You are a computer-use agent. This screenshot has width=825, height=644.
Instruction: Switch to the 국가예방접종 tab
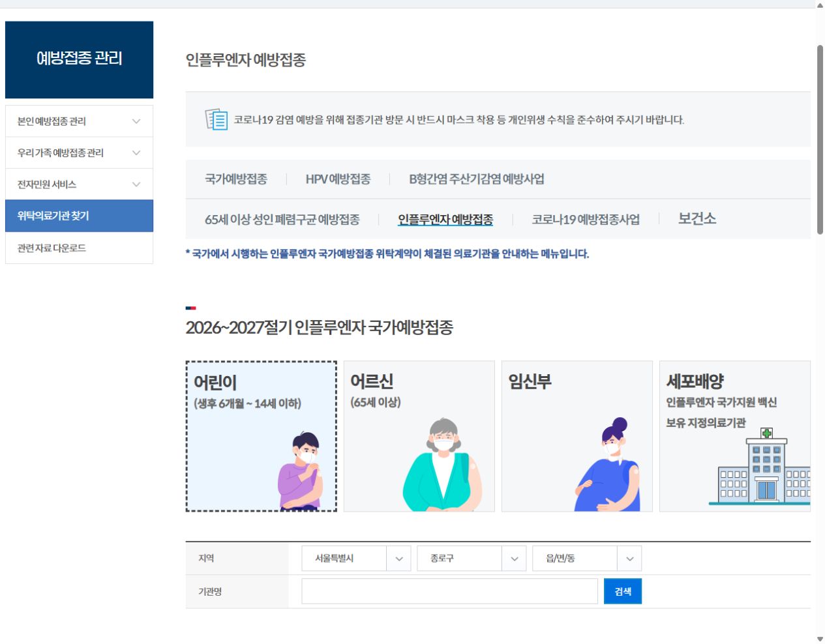pyautogui.click(x=236, y=179)
